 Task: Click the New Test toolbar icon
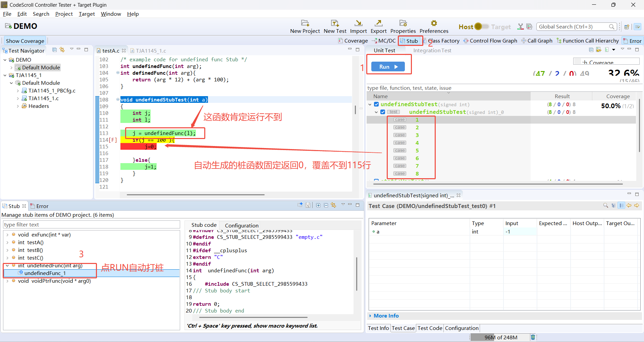tap(335, 23)
